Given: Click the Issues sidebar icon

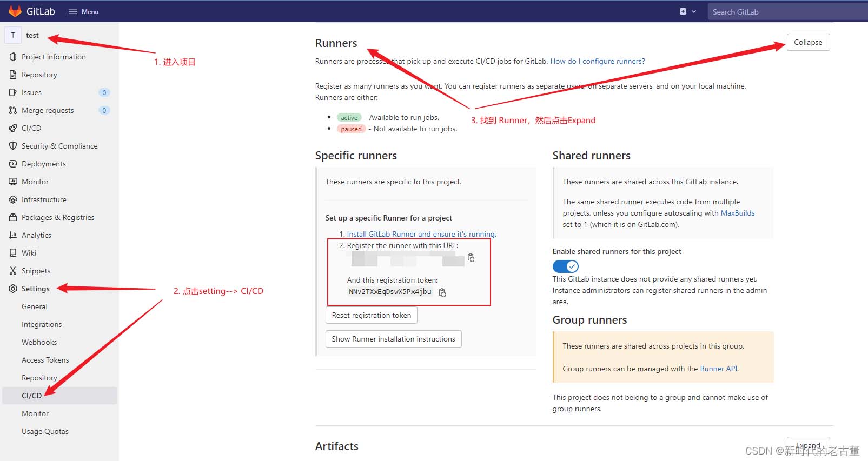Looking at the screenshot, I should [13, 92].
